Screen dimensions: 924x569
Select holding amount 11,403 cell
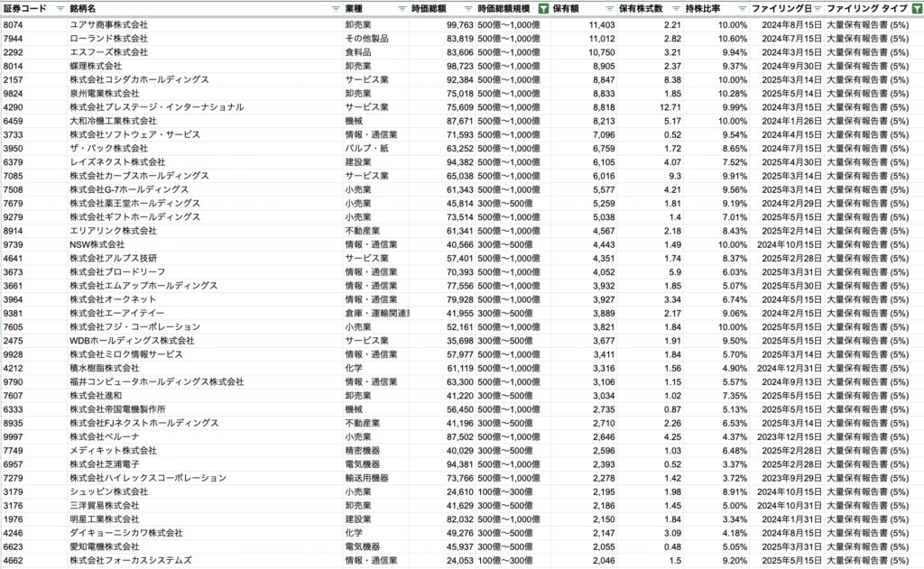(584, 24)
